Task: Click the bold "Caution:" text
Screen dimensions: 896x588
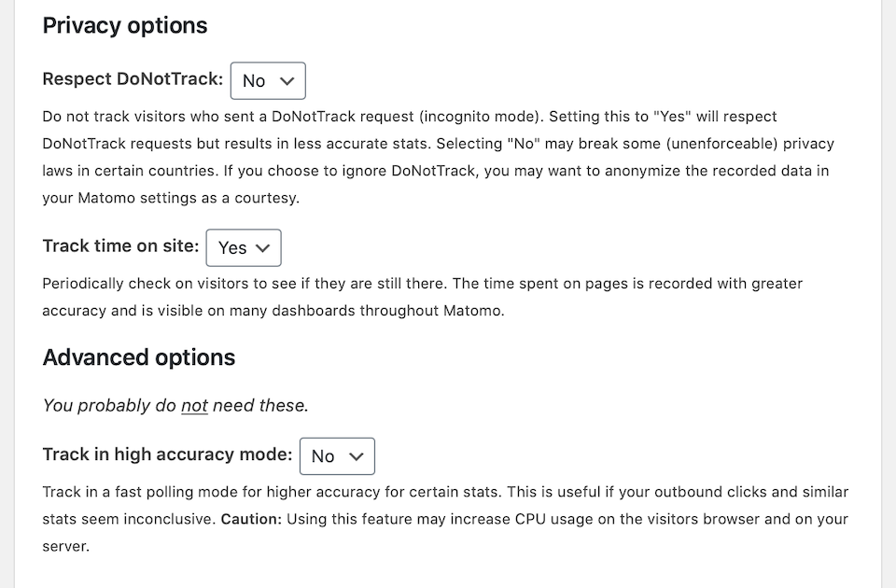Action: pos(251,520)
